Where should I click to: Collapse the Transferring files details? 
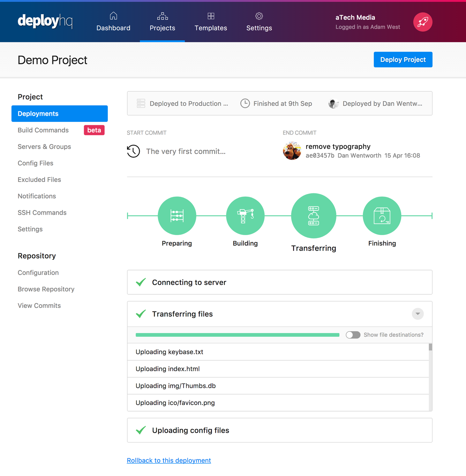point(418,314)
